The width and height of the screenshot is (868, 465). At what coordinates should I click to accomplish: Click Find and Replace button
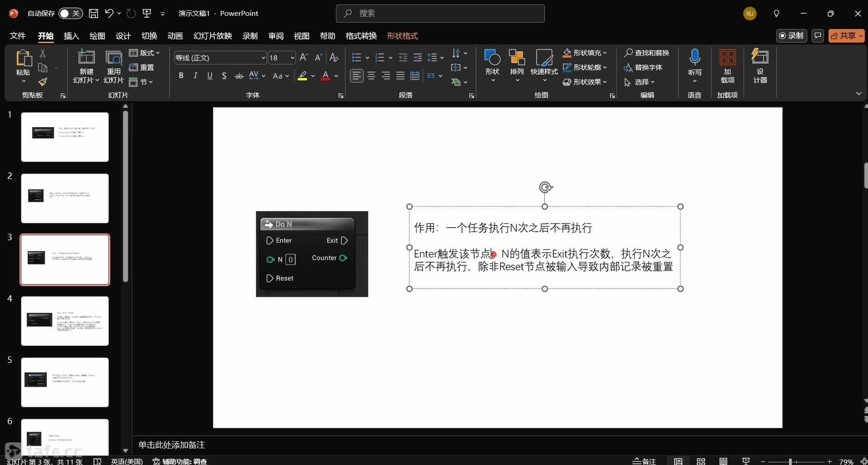tap(646, 53)
